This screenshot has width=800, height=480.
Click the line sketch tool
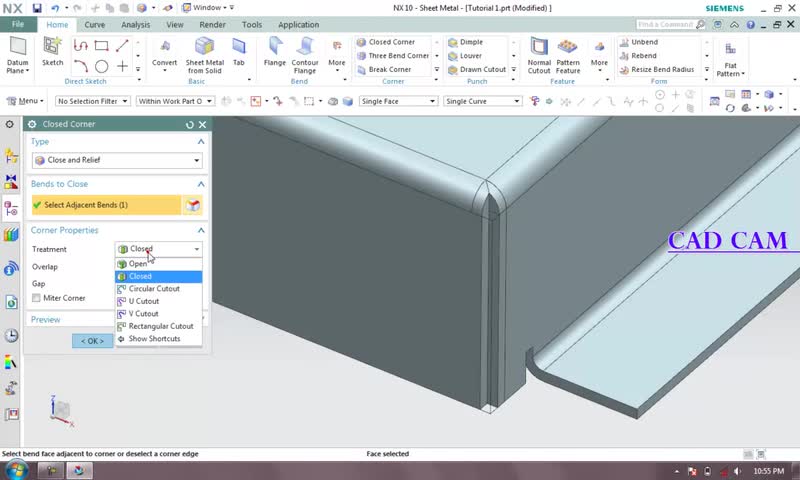click(122, 46)
